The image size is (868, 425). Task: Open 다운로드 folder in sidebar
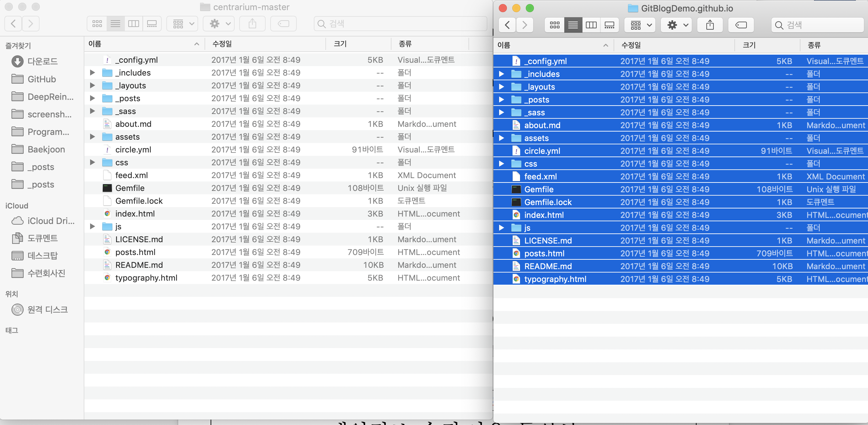(x=42, y=61)
